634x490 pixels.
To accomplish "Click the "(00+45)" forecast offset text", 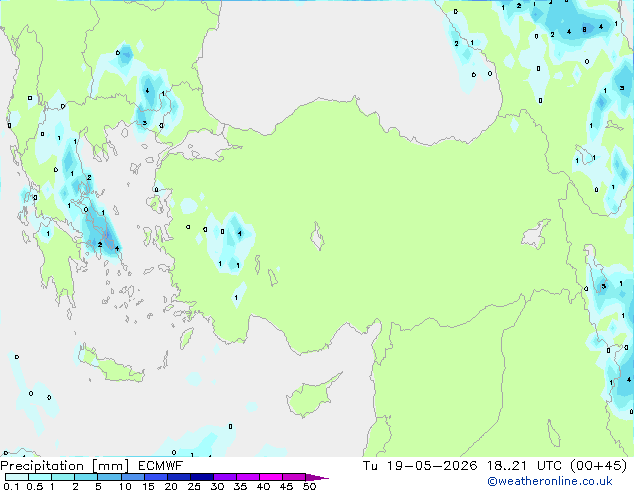I will tap(598, 466).
